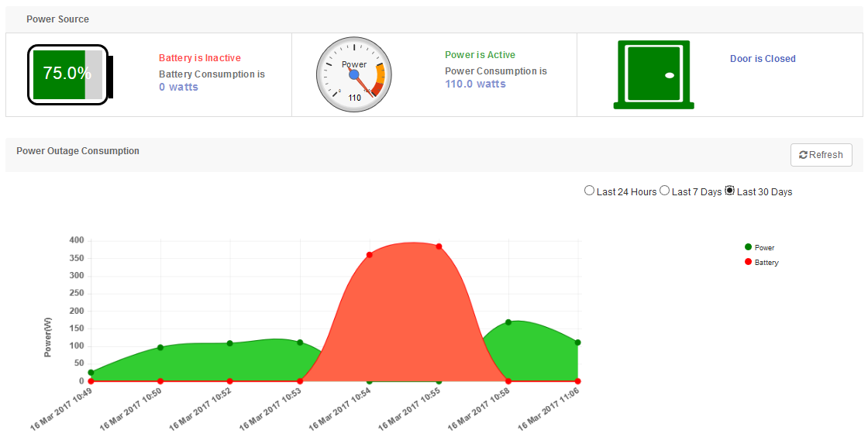Toggle the Battery series in the legend
868x444 pixels.
(x=762, y=263)
